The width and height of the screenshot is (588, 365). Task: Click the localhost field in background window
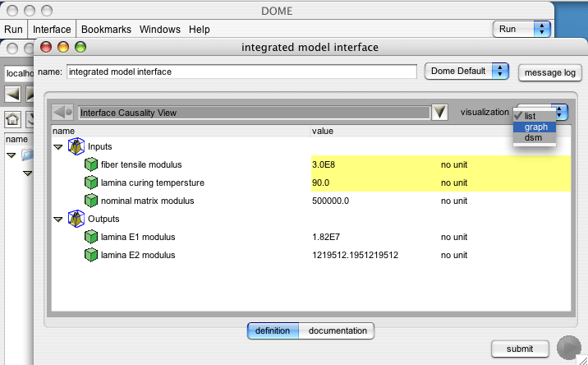pos(19,73)
